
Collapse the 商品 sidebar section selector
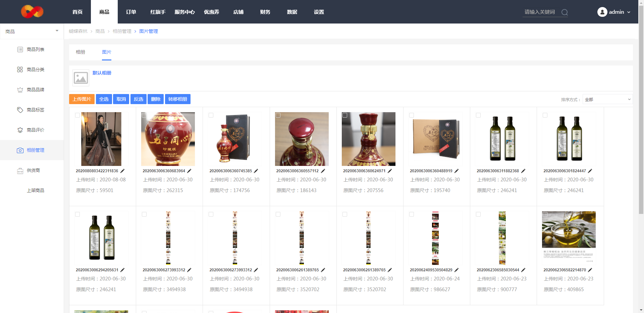click(32, 31)
